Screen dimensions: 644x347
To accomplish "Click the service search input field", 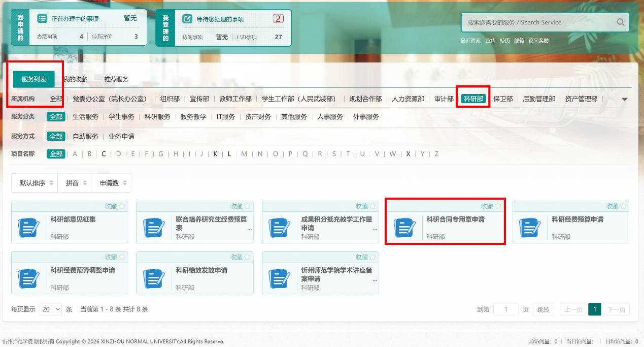I will 538,22.
